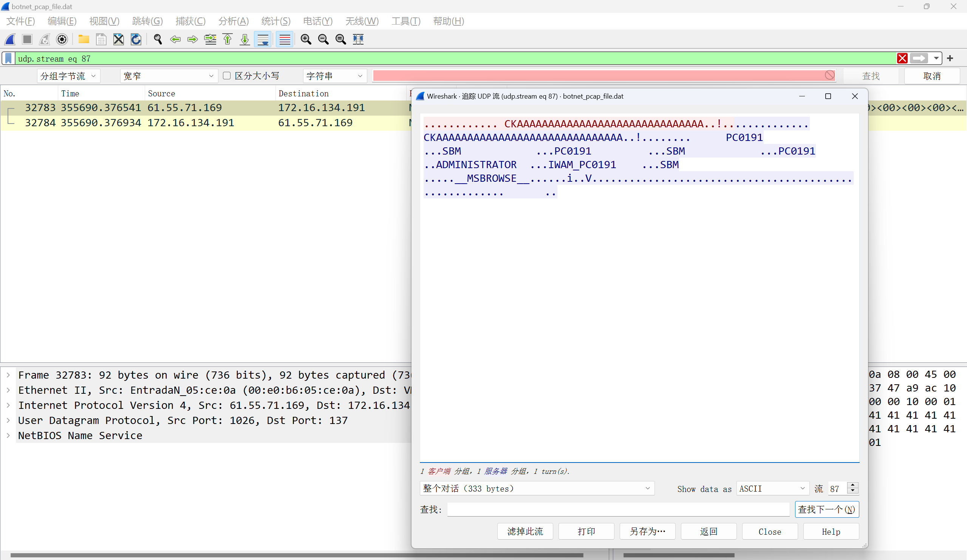Click the Help button in stream dialog
The width and height of the screenshot is (967, 560).
click(831, 531)
